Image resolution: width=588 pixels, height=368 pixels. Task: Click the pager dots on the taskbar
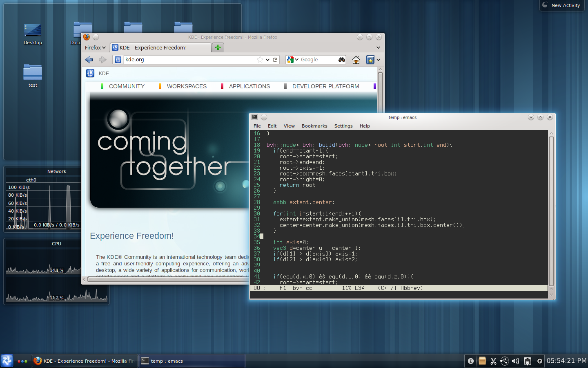[x=22, y=361]
